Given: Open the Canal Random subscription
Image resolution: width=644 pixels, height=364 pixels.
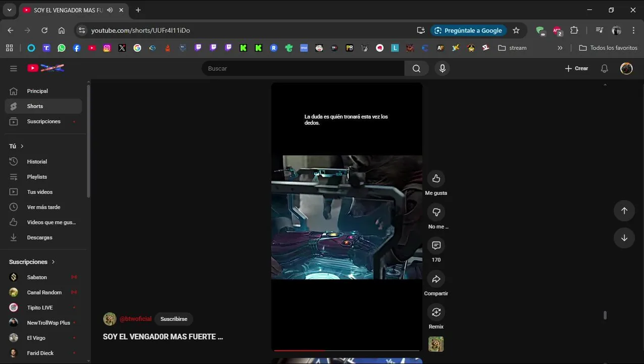Looking at the screenshot, I should 43,292.
